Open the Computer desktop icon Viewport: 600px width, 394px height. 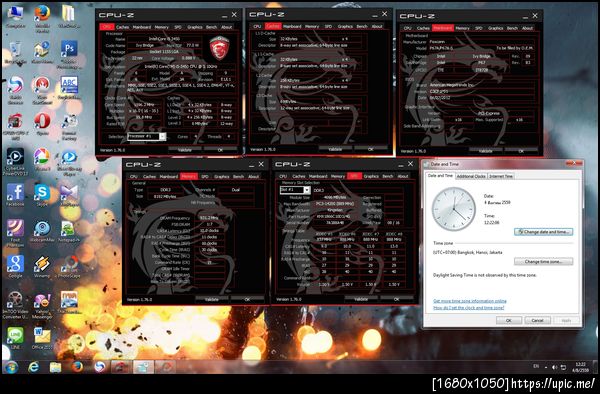15,16
